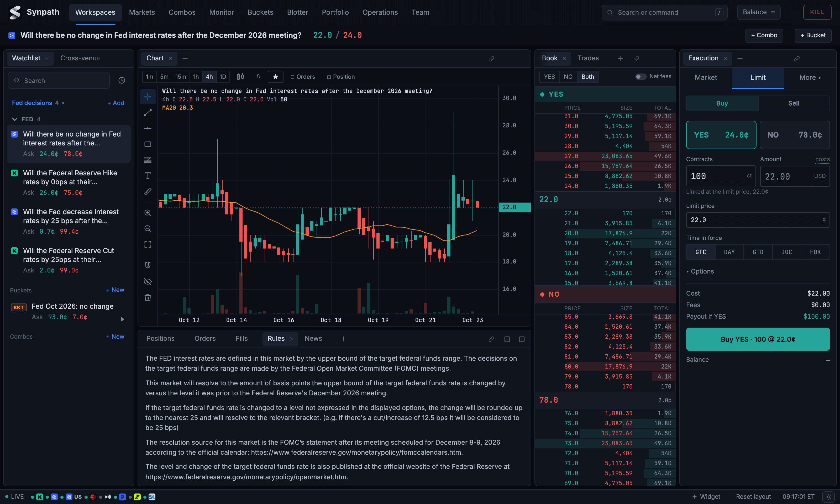Viewport: 840px width, 504px height.
Task: Switch to the Trades tab
Action: pyautogui.click(x=588, y=58)
